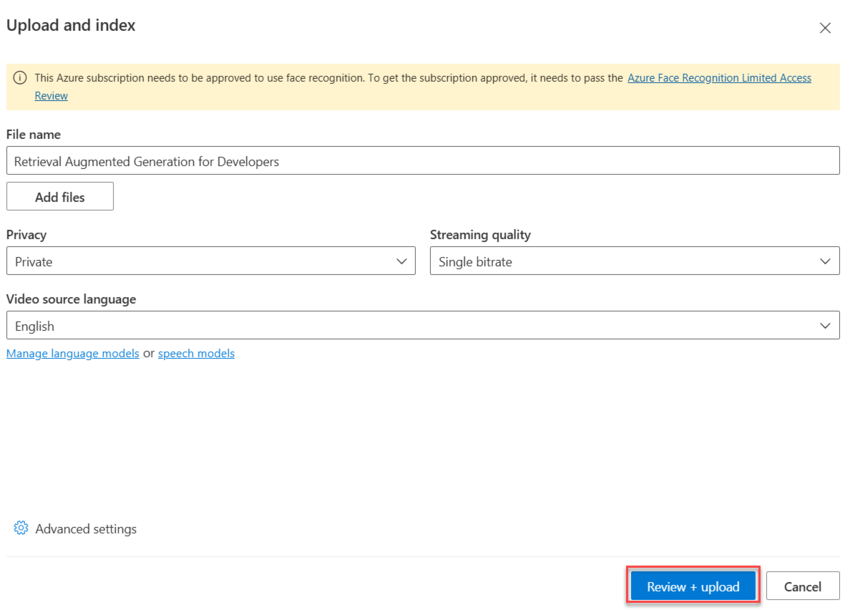Expand the Advanced settings text option

(x=86, y=529)
